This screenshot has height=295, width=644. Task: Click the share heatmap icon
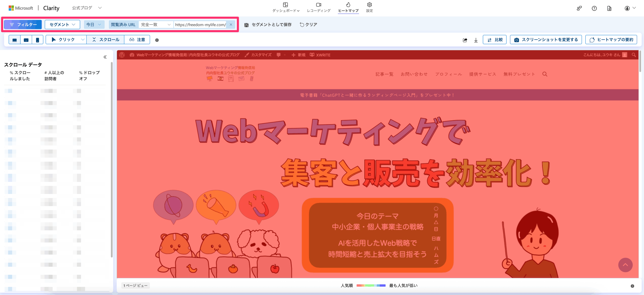pos(465,40)
